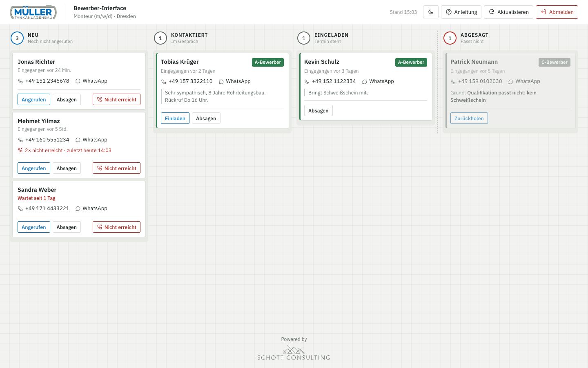Open the Anleitung help guide
Image resolution: width=588 pixels, height=368 pixels.
(x=461, y=12)
